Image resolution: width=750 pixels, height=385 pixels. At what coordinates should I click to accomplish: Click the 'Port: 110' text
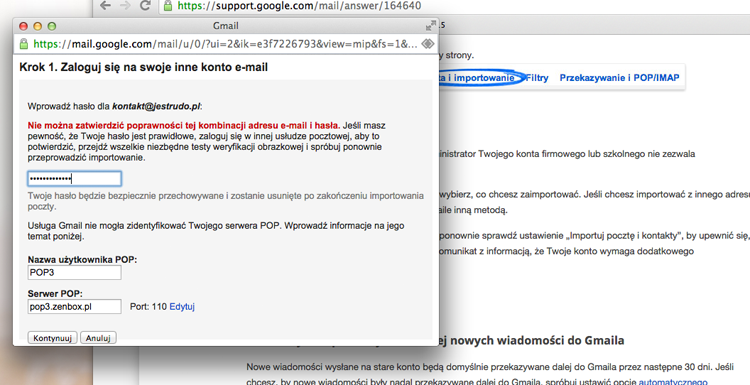pyautogui.click(x=148, y=307)
